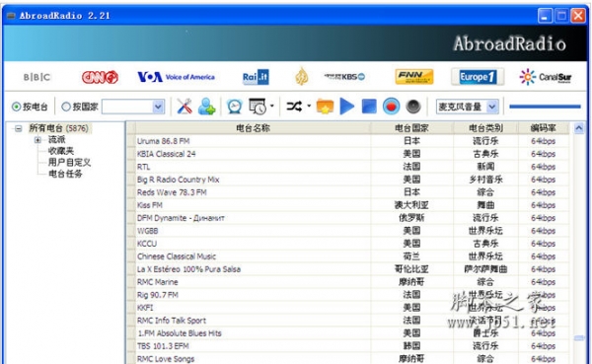Click 澳大利亚 country cell of Kiss FM

click(x=411, y=205)
